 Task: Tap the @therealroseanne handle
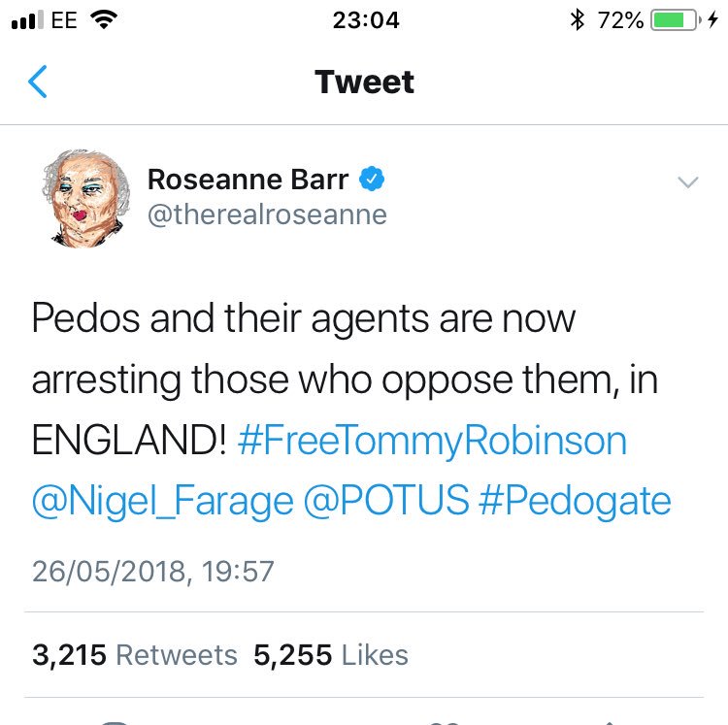[266, 214]
